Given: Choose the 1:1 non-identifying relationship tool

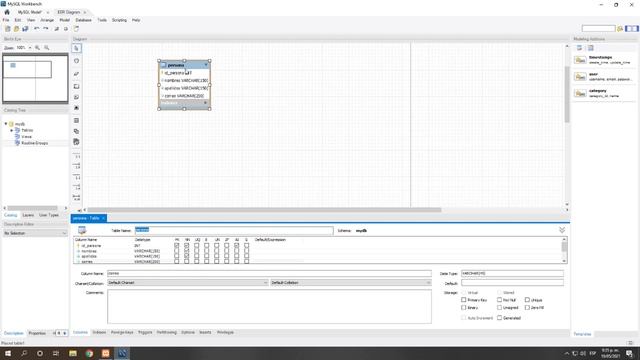Looking at the screenshot, I should pyautogui.click(x=76, y=156).
